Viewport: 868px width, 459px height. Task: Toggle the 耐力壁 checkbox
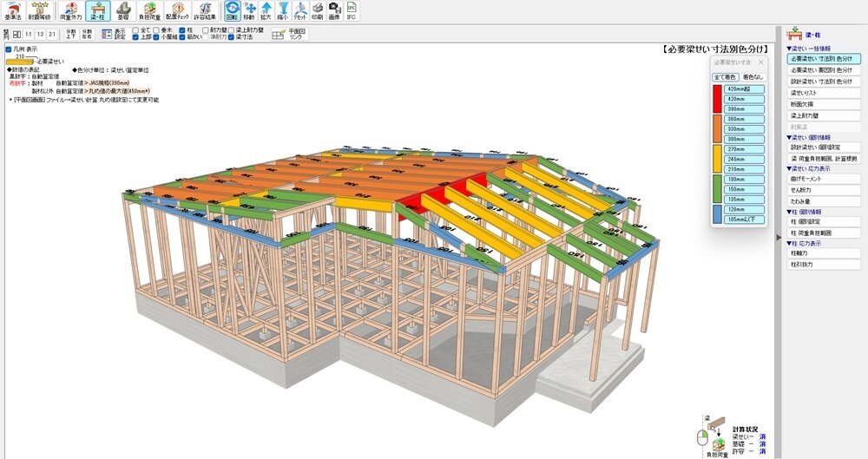(x=206, y=30)
